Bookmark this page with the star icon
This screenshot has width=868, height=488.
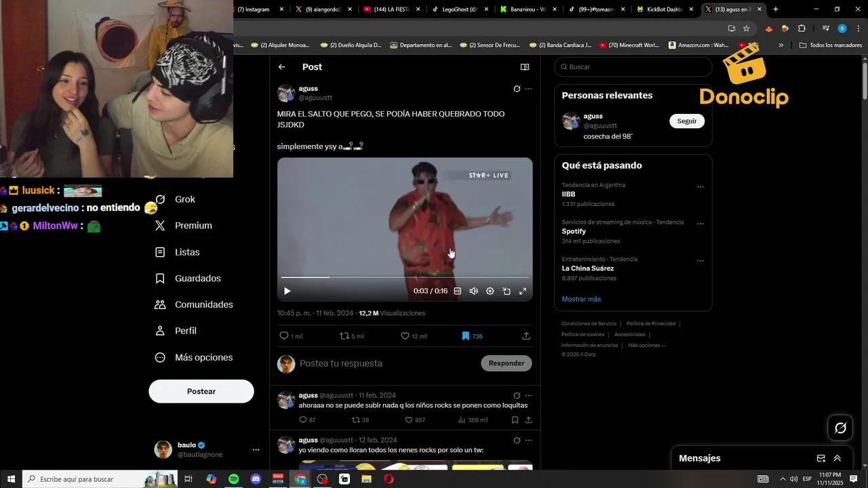point(747,28)
